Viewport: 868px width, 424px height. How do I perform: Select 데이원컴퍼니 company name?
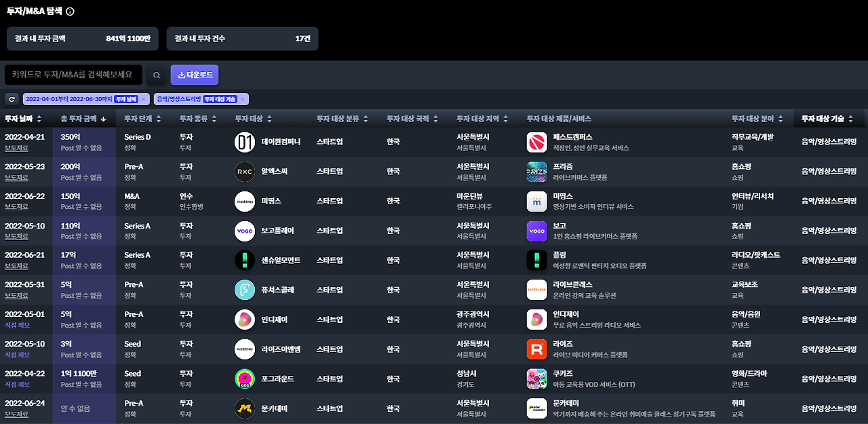(281, 142)
